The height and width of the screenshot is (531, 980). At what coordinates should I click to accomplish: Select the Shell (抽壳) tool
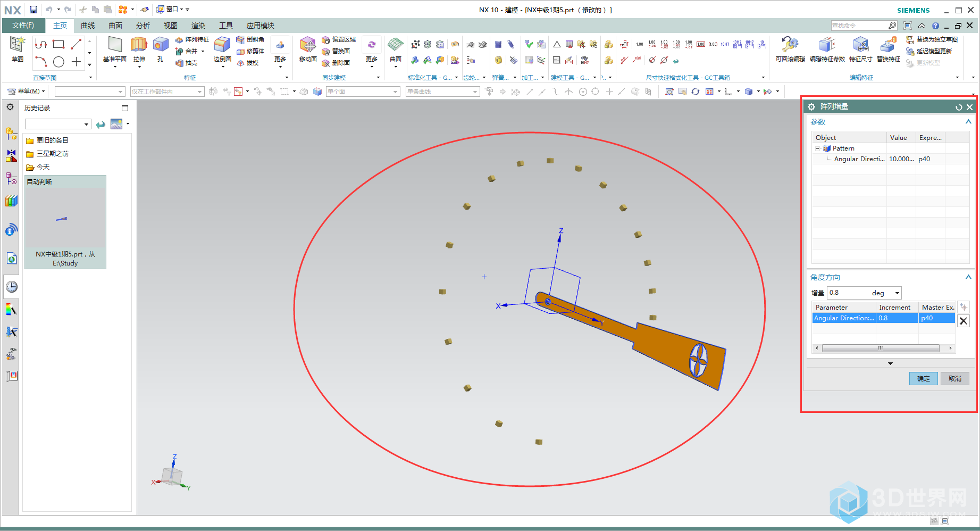coord(186,63)
